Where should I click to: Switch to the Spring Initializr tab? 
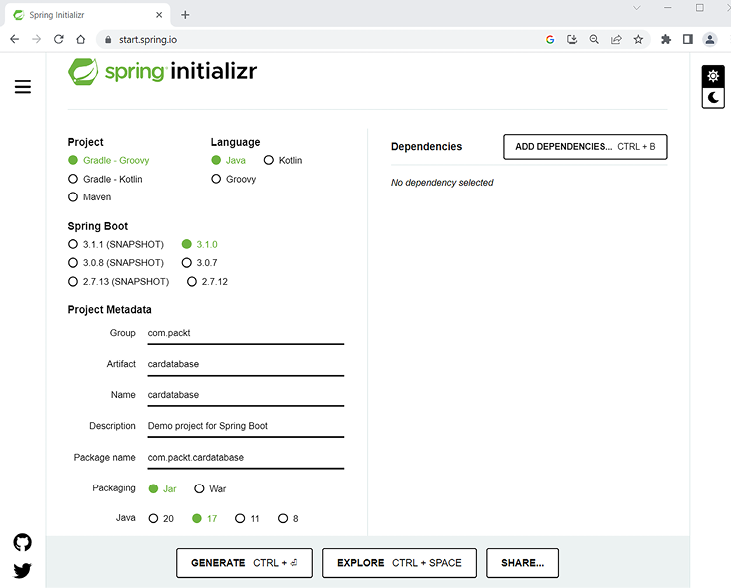85,15
